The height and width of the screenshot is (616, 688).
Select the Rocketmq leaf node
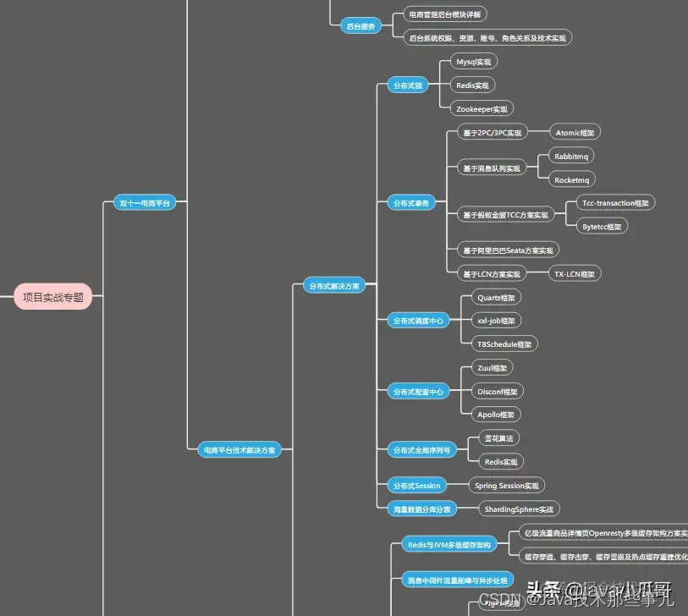[572, 180]
